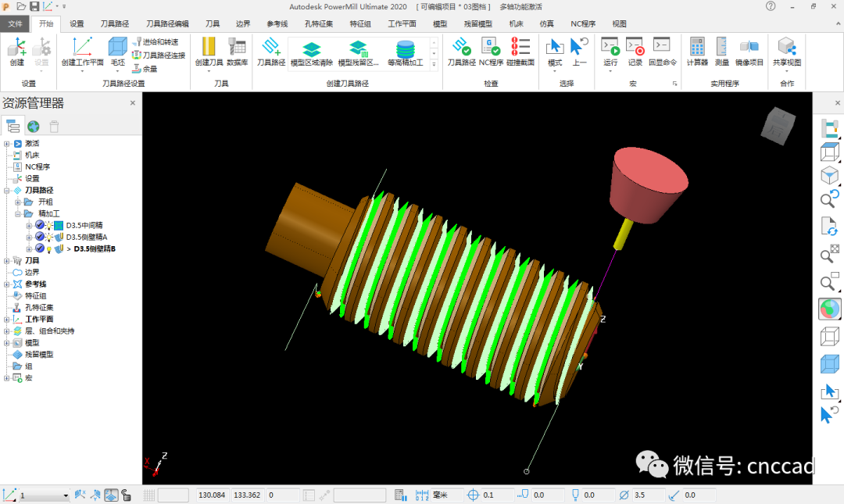Screen dimensions: 844x504
Task: Click 刀具路径连接 button
Action: 159,55
